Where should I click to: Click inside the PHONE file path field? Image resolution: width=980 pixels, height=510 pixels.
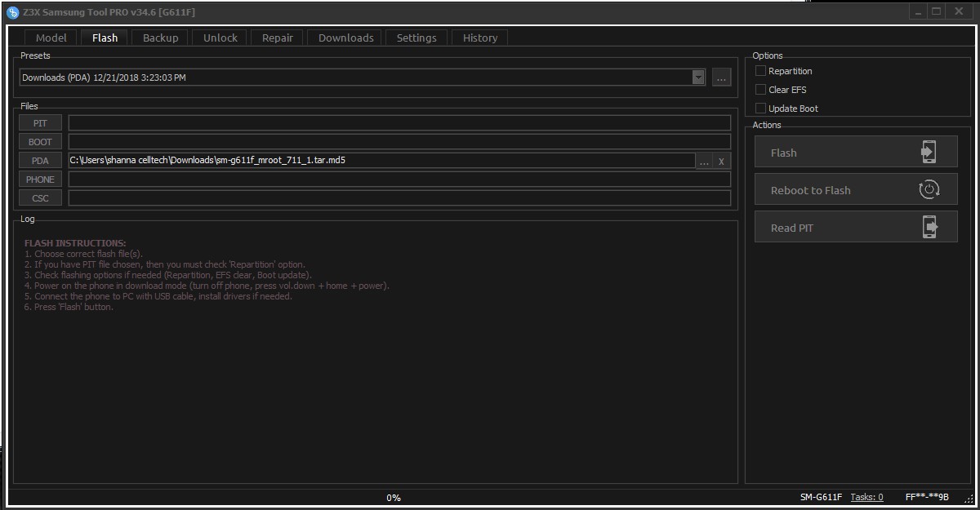pyautogui.click(x=399, y=180)
